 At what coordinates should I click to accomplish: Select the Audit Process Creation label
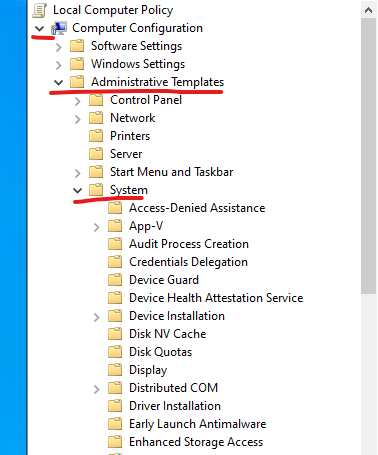tap(189, 244)
